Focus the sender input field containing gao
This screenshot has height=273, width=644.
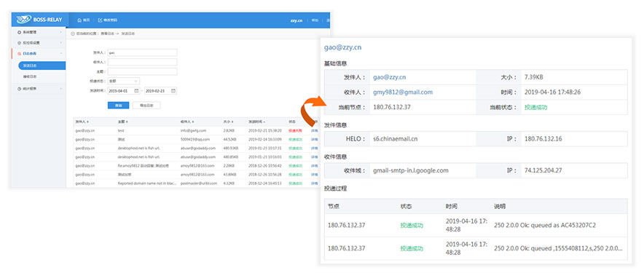click(143, 52)
